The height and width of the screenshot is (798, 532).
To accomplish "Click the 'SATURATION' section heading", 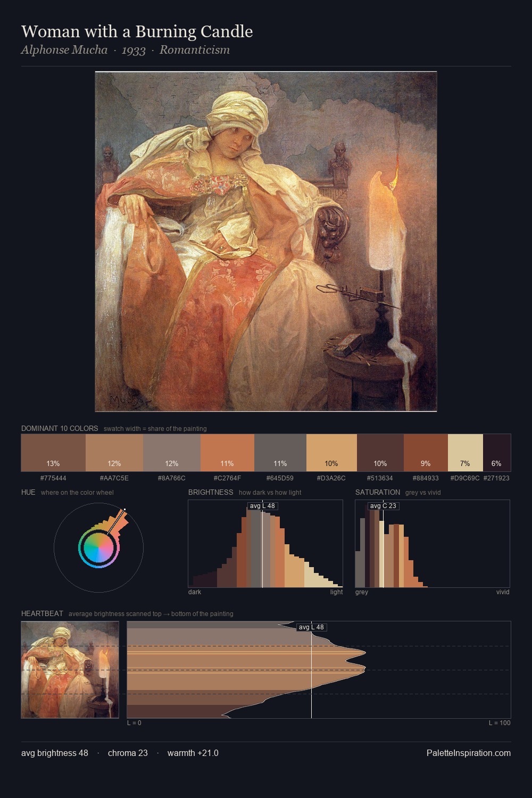I will click(378, 492).
